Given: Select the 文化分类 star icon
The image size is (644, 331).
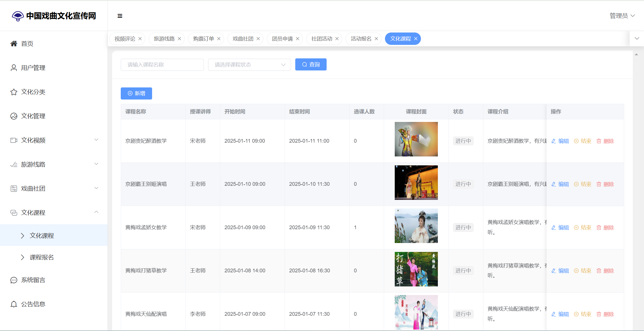Looking at the screenshot, I should [14, 92].
